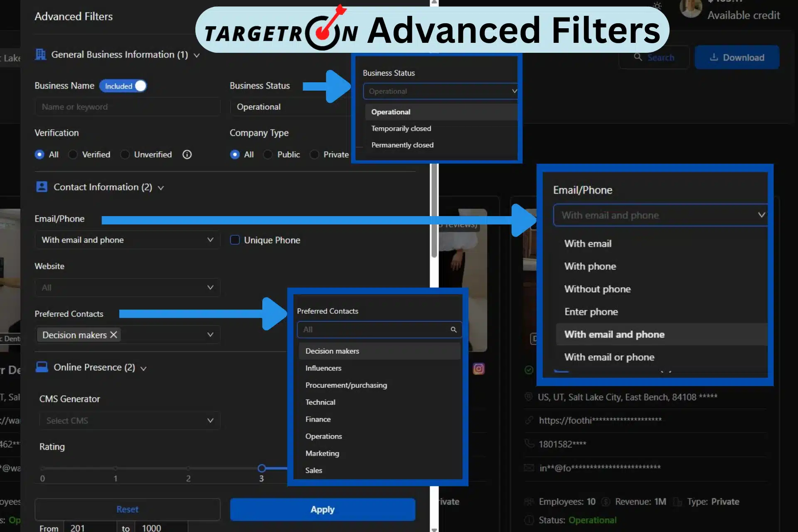798x532 pixels.
Task: Click the Instagram icon on the card
Action: point(478,369)
